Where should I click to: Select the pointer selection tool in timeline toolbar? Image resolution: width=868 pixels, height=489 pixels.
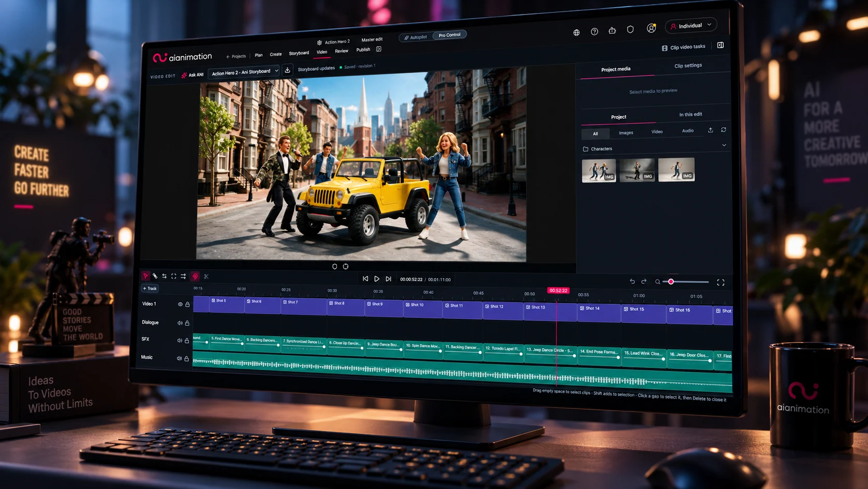tap(145, 276)
